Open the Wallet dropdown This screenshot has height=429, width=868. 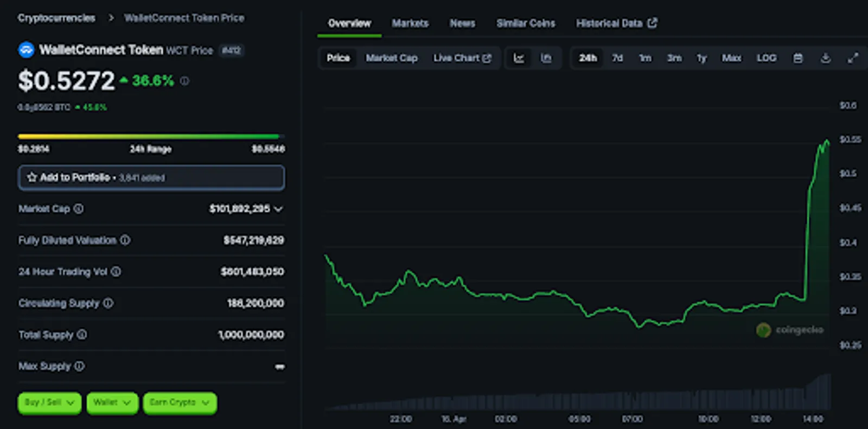pos(112,403)
